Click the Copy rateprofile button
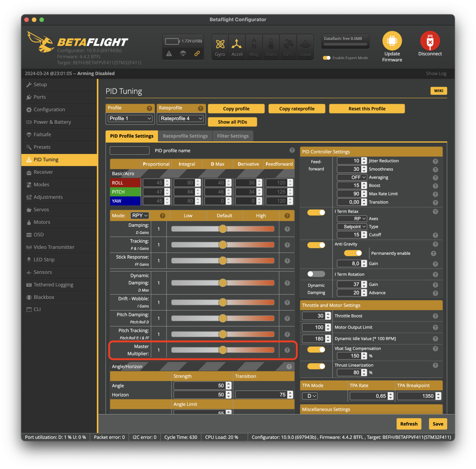The image size is (476, 469). (x=297, y=108)
